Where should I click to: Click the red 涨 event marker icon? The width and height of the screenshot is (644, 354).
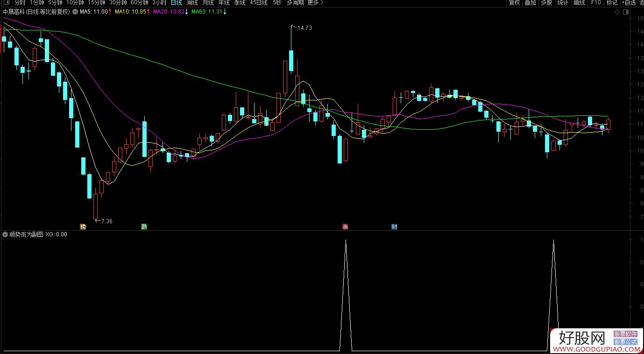(346, 227)
